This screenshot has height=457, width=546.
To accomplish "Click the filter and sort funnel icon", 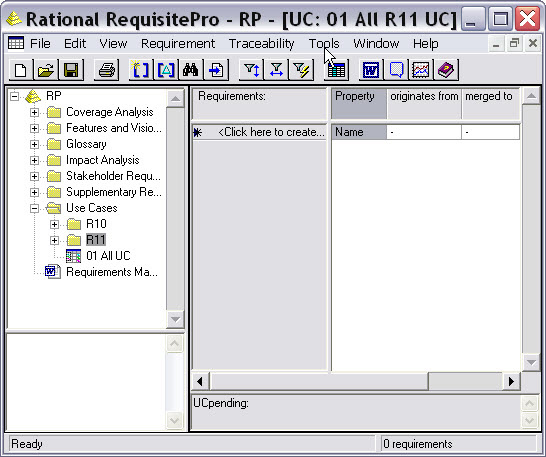I will (251, 70).
